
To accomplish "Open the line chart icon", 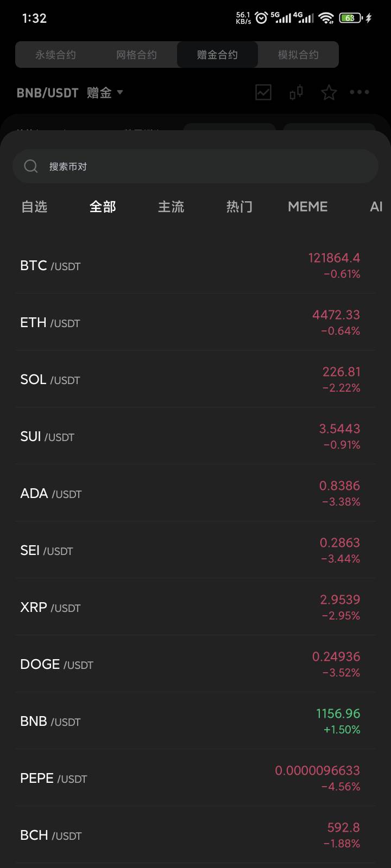I will [263, 92].
